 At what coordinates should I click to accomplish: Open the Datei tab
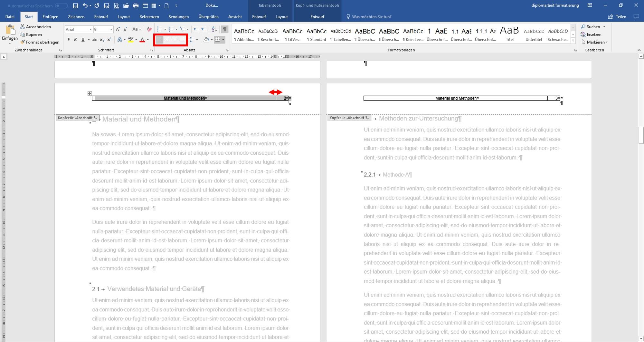click(10, 17)
